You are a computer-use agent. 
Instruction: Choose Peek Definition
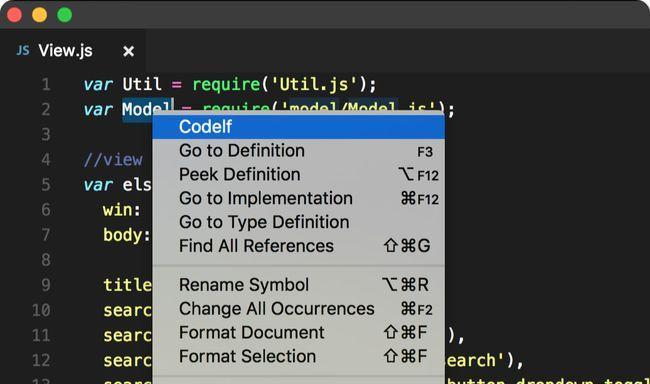click(x=298, y=175)
